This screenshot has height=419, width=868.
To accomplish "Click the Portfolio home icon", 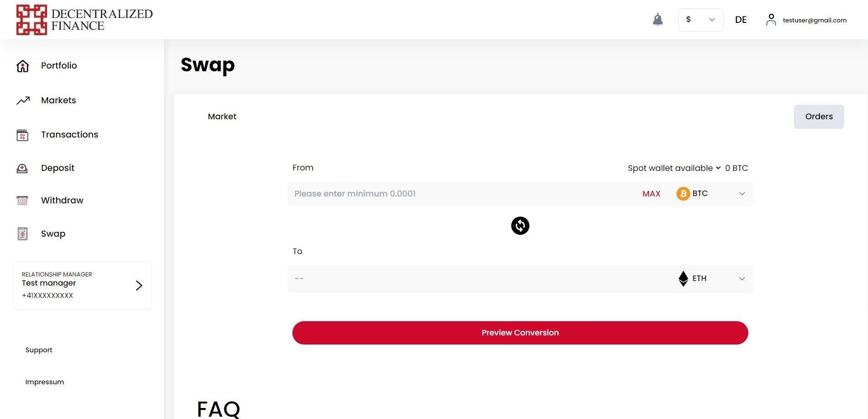I will point(22,66).
